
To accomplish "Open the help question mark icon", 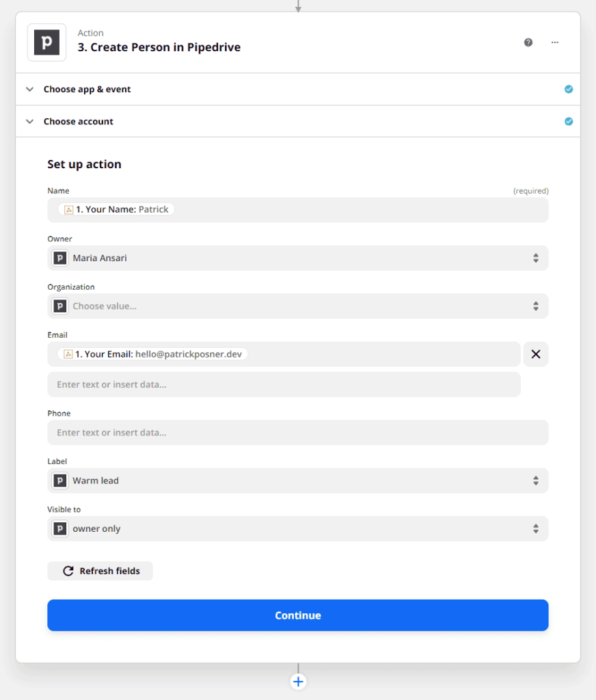I will point(528,42).
